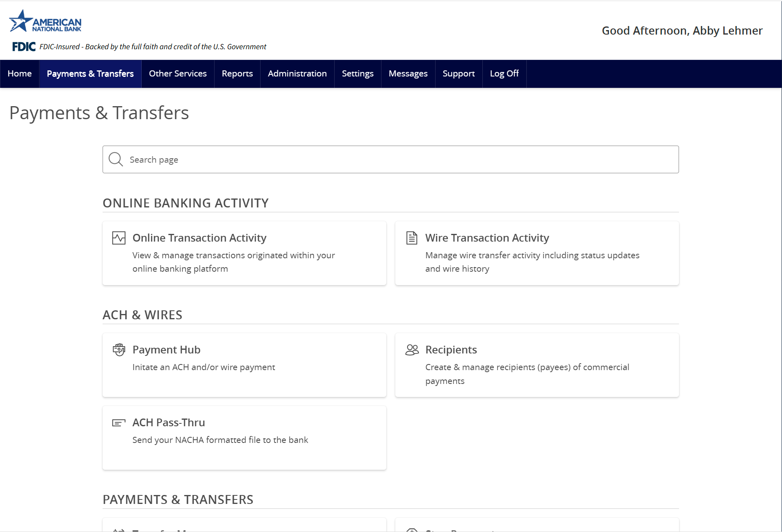The width and height of the screenshot is (782, 532).
Task: Open the Payment Hub card title
Action: click(x=166, y=350)
